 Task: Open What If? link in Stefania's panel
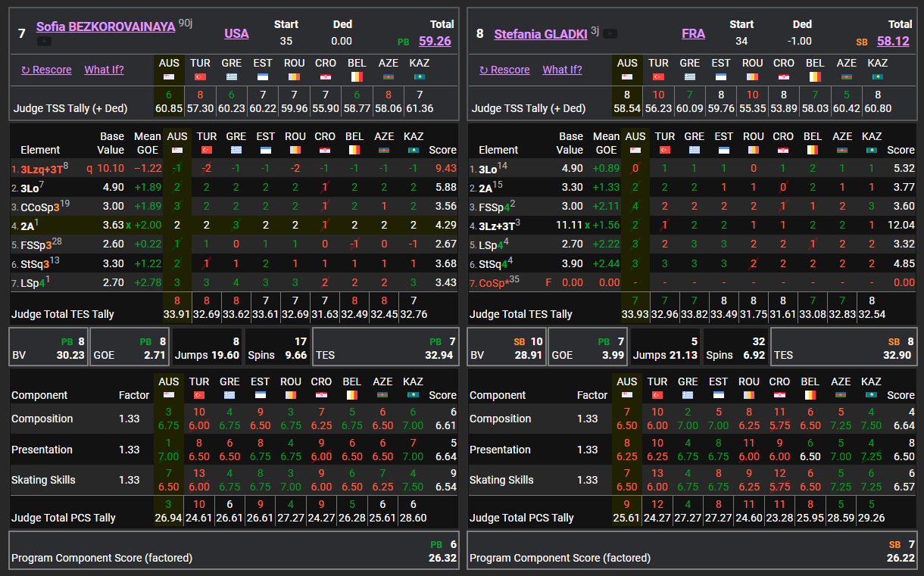pyautogui.click(x=562, y=70)
